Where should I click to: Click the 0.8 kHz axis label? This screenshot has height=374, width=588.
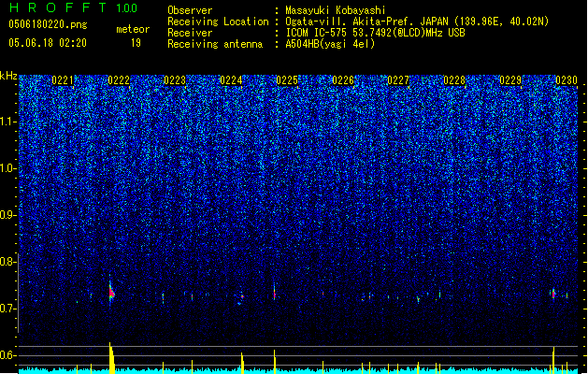[8, 262]
